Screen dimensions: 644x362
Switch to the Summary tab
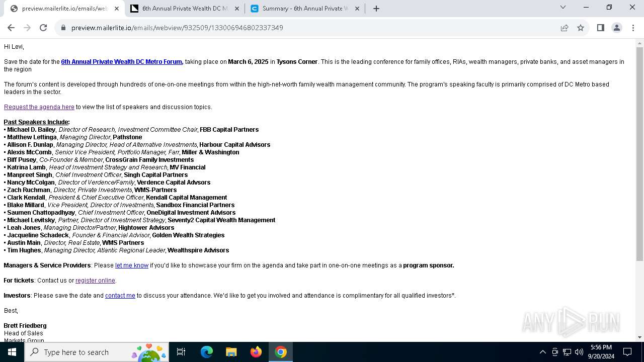pyautogui.click(x=305, y=8)
